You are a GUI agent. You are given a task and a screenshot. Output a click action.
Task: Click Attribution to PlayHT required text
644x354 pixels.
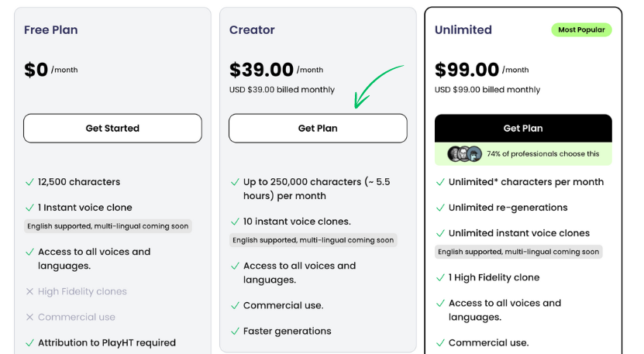point(107,342)
